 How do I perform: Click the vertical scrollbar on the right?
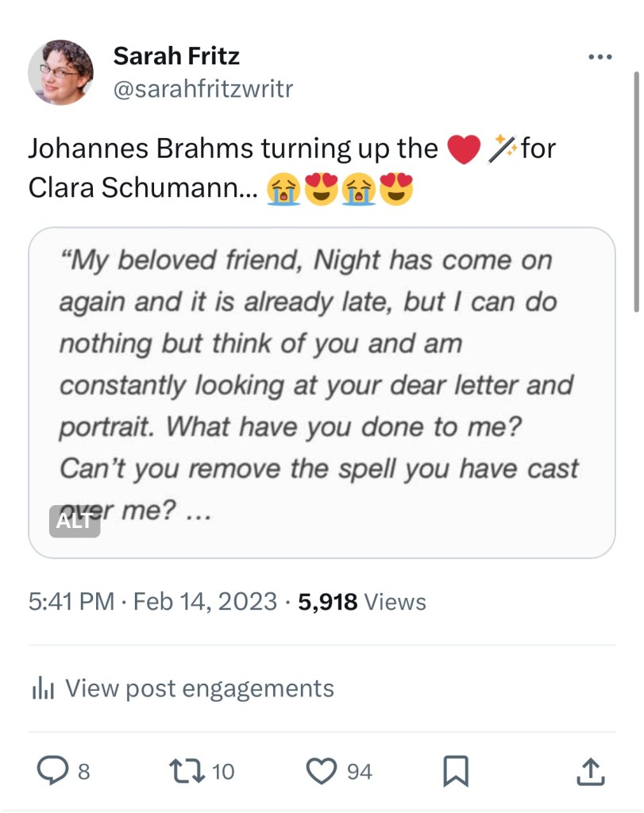(635, 191)
